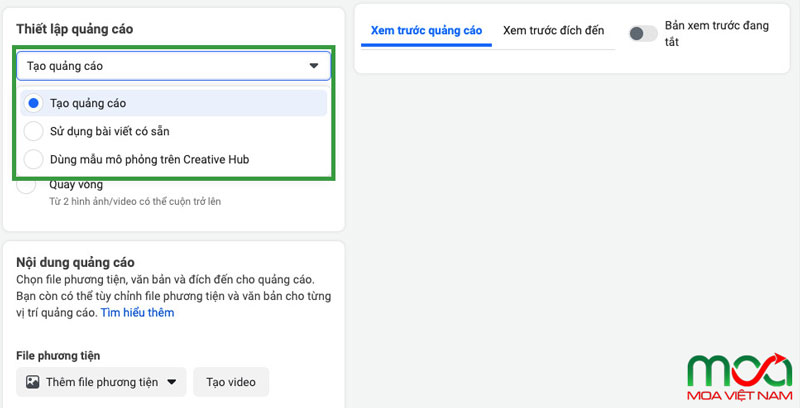Click the Tạo video button
Screen dimensions: 800x408
coord(231,382)
